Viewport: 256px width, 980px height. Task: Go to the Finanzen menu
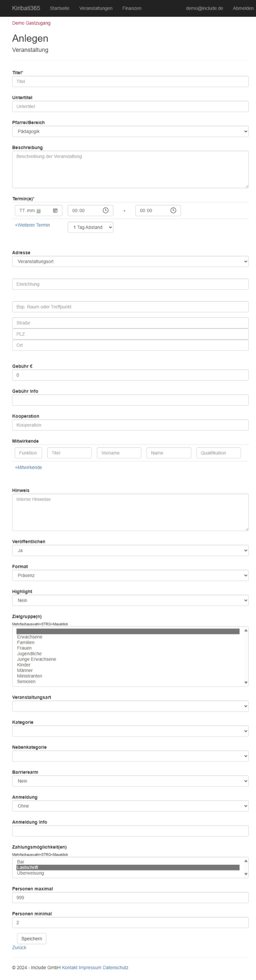pos(132,8)
